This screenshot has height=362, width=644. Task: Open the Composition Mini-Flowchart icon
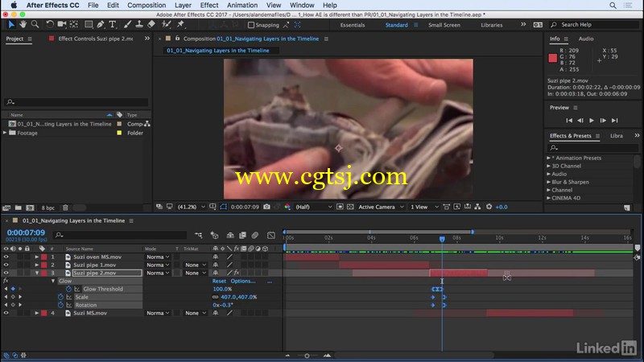pos(198,235)
